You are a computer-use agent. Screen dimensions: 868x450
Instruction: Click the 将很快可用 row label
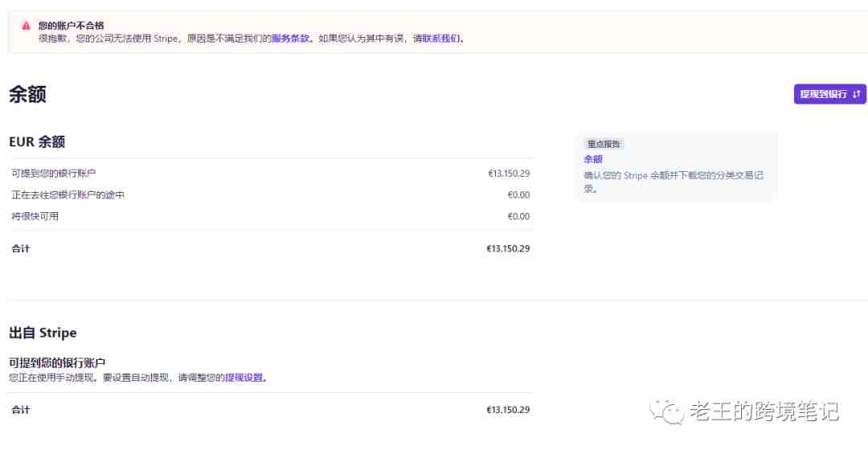coord(35,216)
